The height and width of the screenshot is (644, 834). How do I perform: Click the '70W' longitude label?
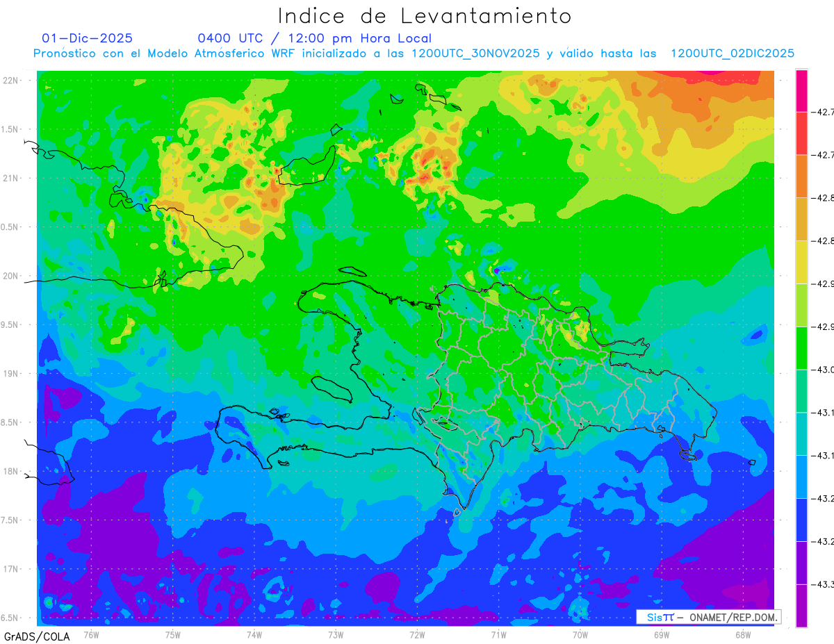pos(580,634)
